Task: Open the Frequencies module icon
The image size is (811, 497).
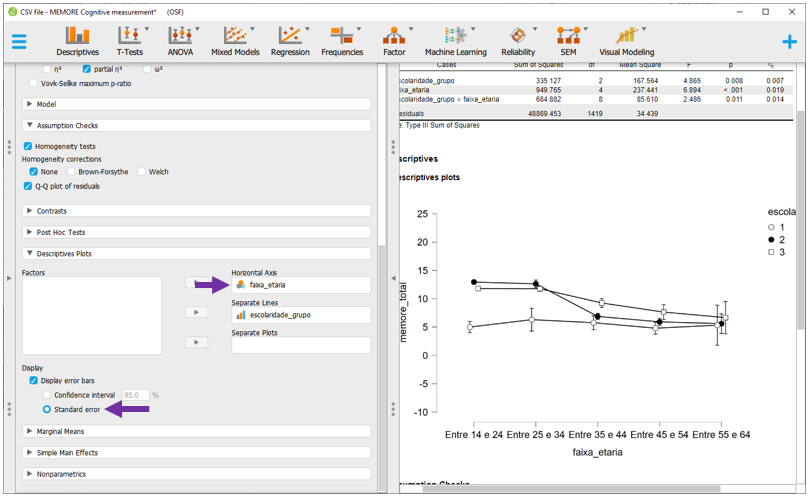Action: coord(342,41)
